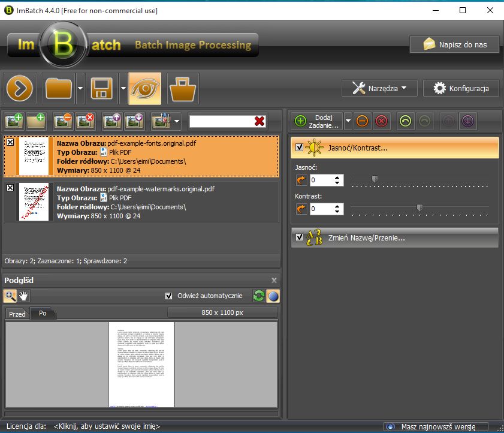Disable the Zmień Nazwę/Przenie task checkbox
Image resolution: width=504 pixels, height=433 pixels.
(x=299, y=237)
